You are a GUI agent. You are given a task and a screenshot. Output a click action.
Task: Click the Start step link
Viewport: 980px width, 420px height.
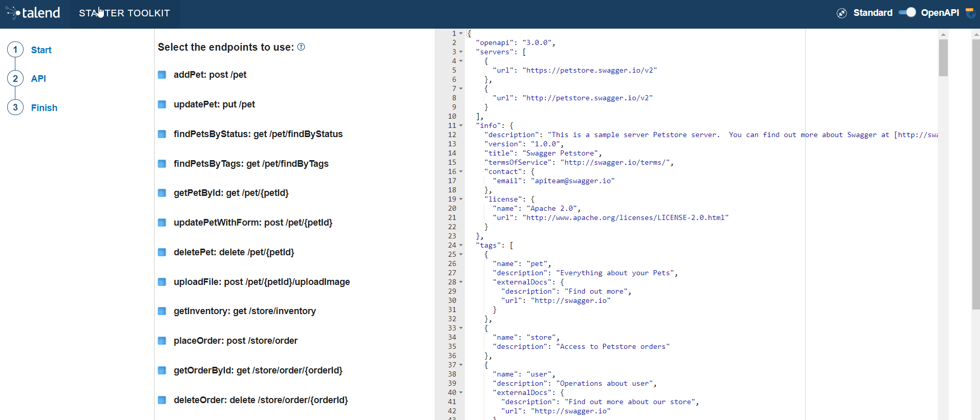click(x=41, y=50)
